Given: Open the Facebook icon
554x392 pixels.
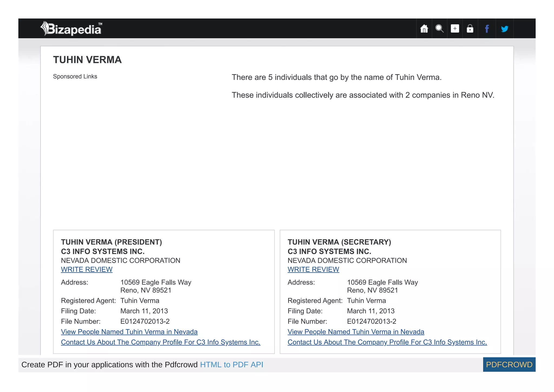Looking at the screenshot, I should [487, 29].
